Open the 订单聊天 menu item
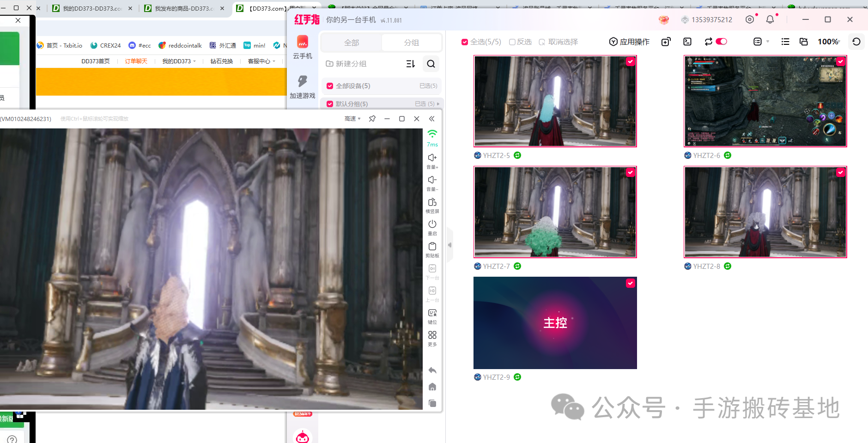The width and height of the screenshot is (868, 443). click(136, 61)
